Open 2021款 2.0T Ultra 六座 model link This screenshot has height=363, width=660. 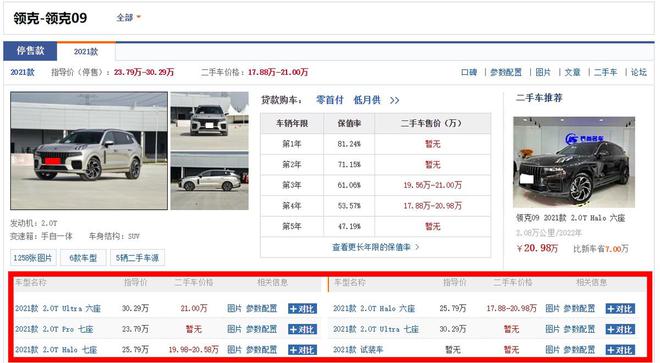(58, 309)
